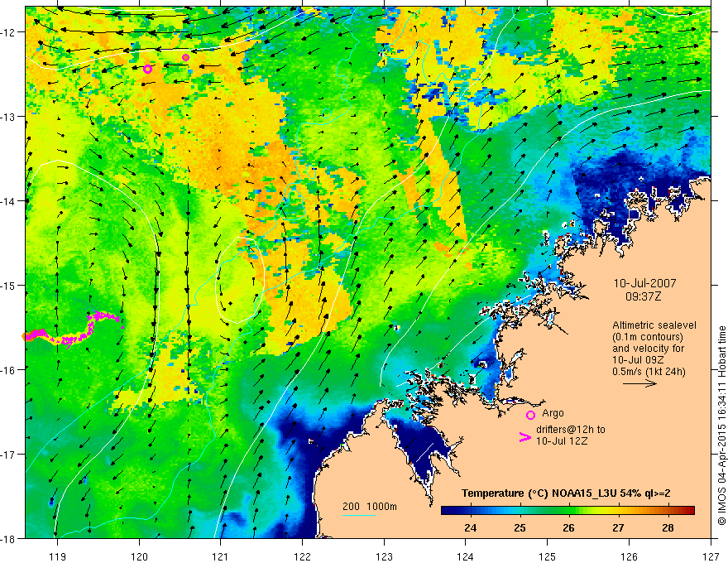Click the longitude axis label 120

click(139, 556)
